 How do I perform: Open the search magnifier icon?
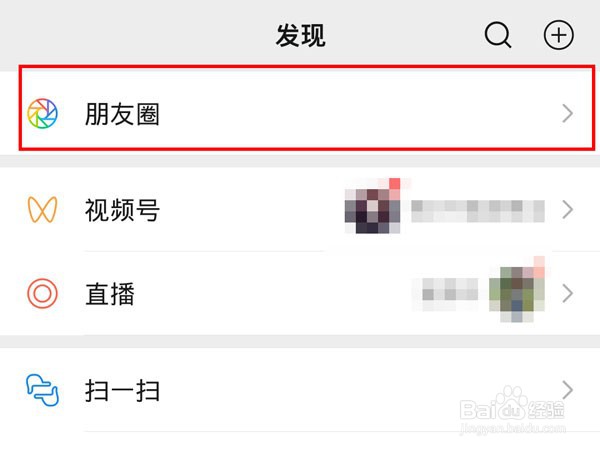498,35
